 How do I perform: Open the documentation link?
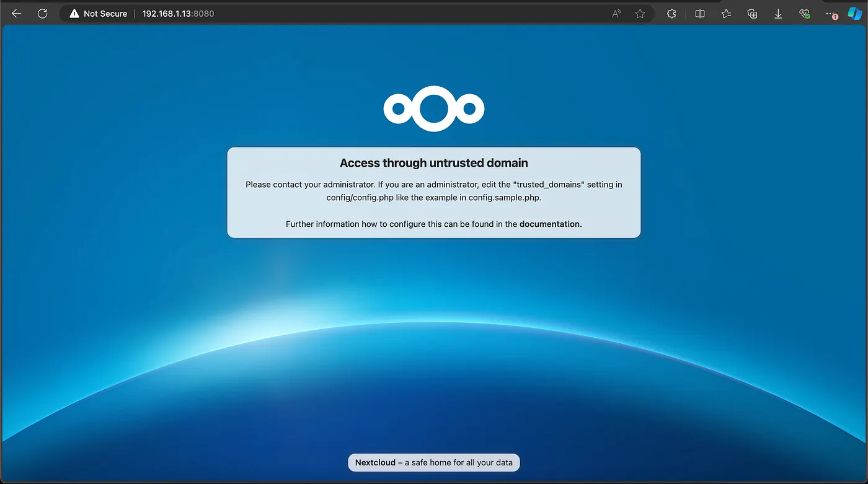(x=549, y=224)
